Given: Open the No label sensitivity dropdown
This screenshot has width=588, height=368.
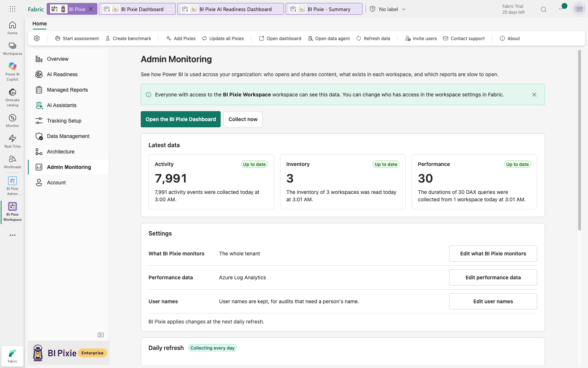Looking at the screenshot, I should tap(388, 9).
